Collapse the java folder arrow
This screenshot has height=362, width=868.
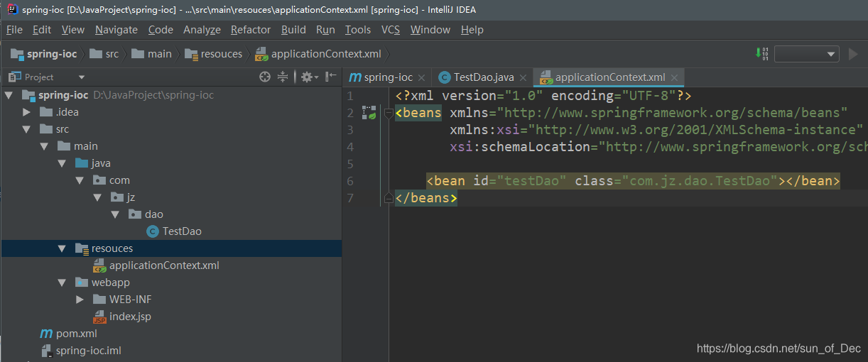pyautogui.click(x=62, y=163)
